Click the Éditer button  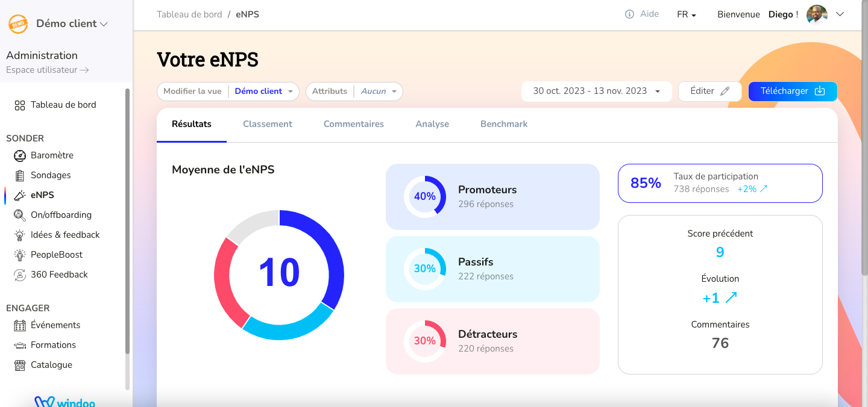(710, 92)
